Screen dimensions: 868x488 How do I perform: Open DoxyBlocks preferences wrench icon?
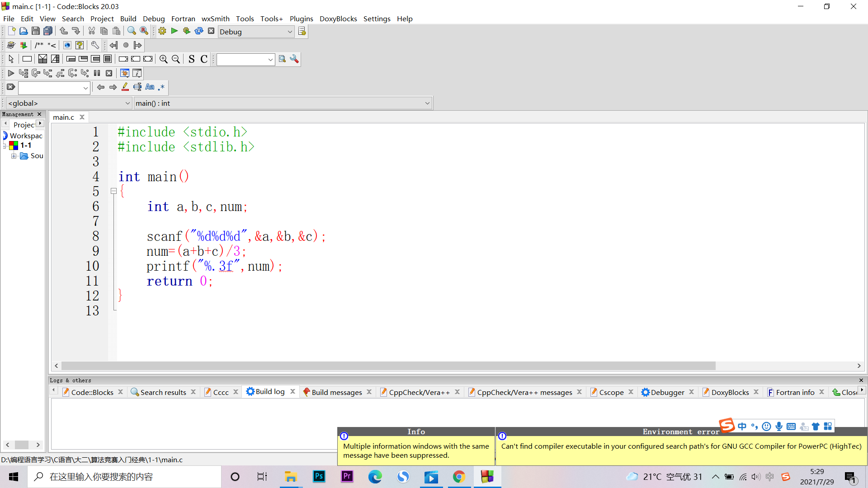click(95, 45)
